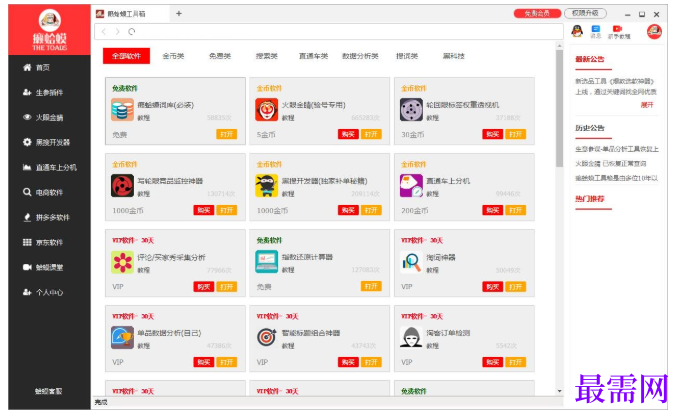Viewport: 687px width, 420px height.
Task: Open 直通车上分机 in the sidebar
Action: coord(50,167)
